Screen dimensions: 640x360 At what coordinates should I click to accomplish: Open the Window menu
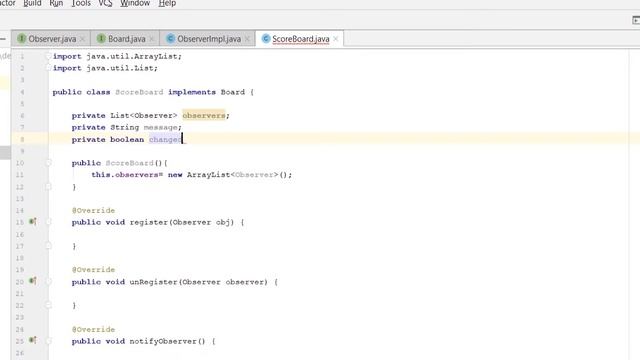pos(135,3)
